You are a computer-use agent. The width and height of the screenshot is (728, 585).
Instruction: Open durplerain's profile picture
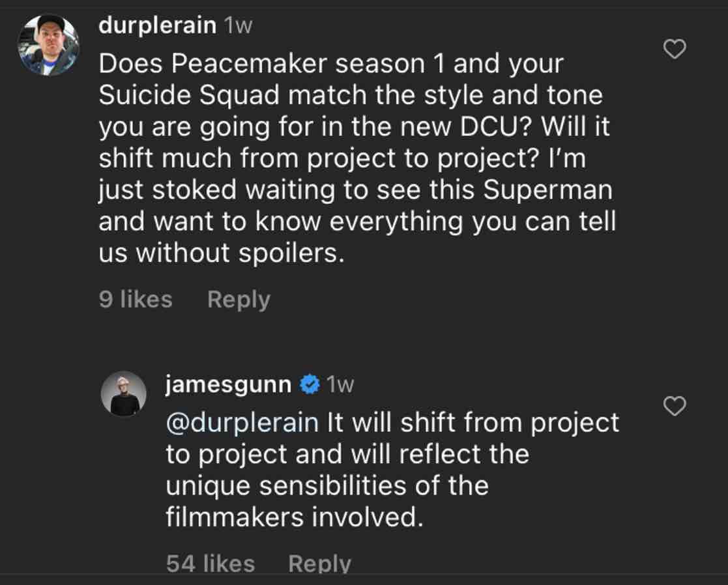click(49, 45)
